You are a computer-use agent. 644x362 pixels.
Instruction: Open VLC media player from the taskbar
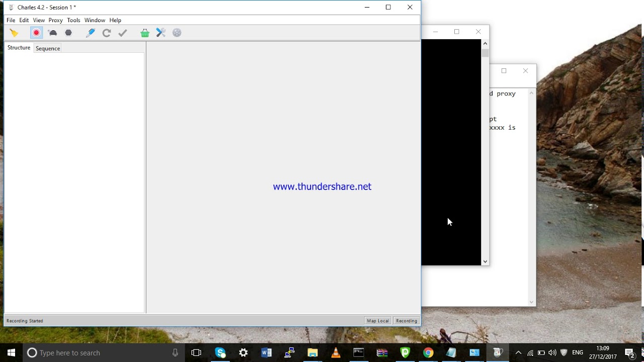tap(336, 353)
